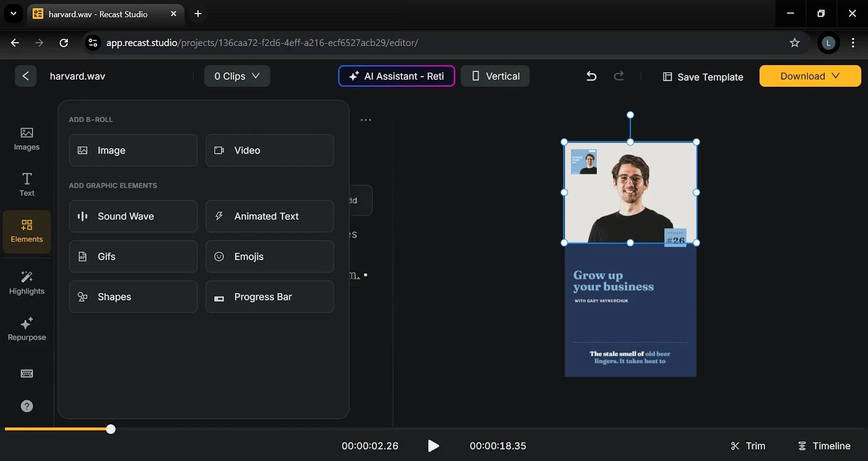Select the Text tool in sidebar
Screen dimensions: 868x461
coord(27,184)
